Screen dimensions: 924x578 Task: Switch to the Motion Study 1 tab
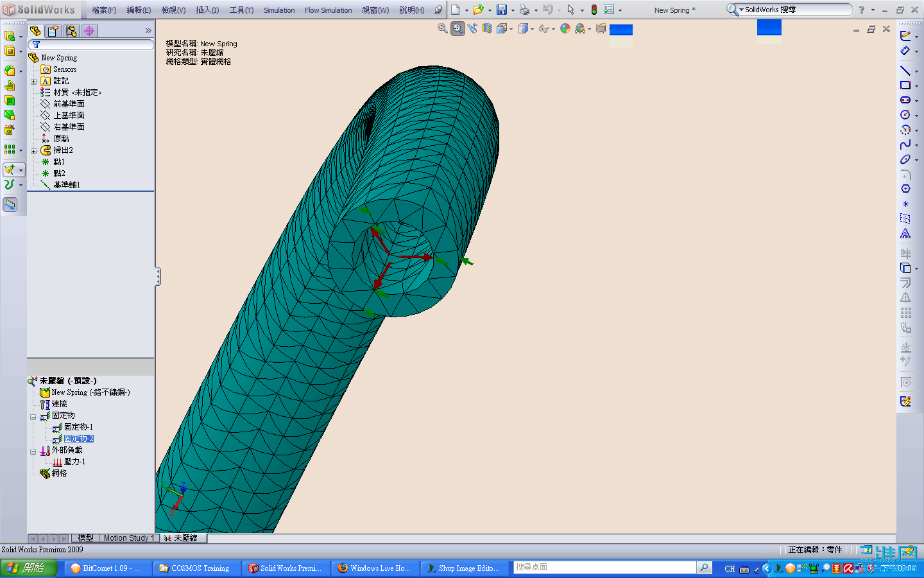coord(128,538)
